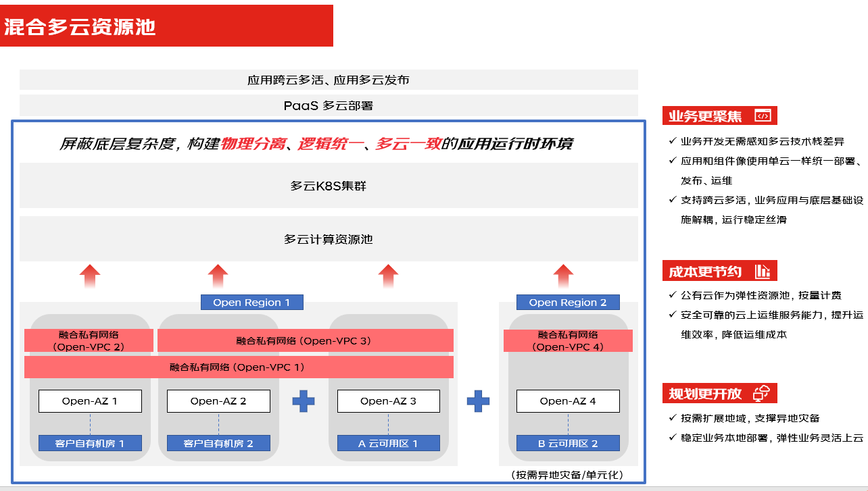Click the 融合私有网络 (Open-VPC 2) bar
868x491 pixels.
[x=89, y=340]
